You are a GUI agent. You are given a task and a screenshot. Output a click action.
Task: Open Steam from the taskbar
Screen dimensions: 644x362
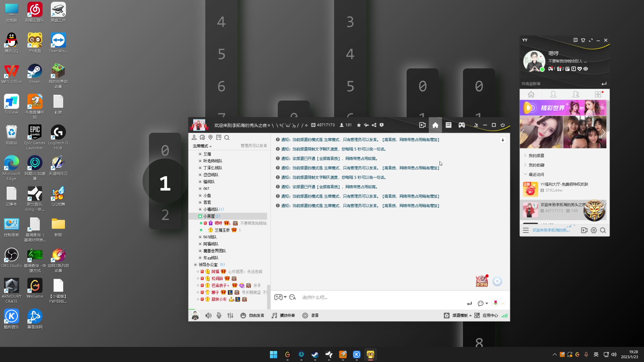tap(315, 354)
